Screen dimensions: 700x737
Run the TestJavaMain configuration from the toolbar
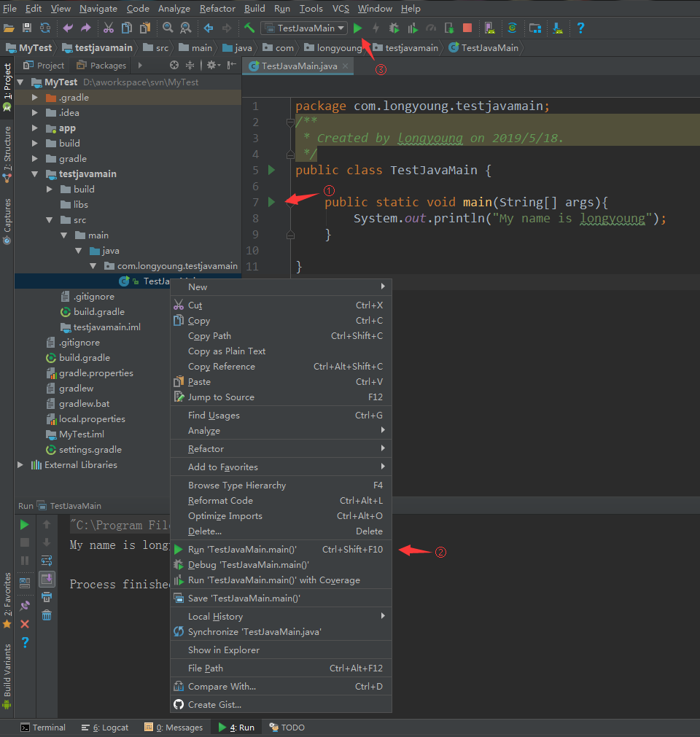pos(357,28)
